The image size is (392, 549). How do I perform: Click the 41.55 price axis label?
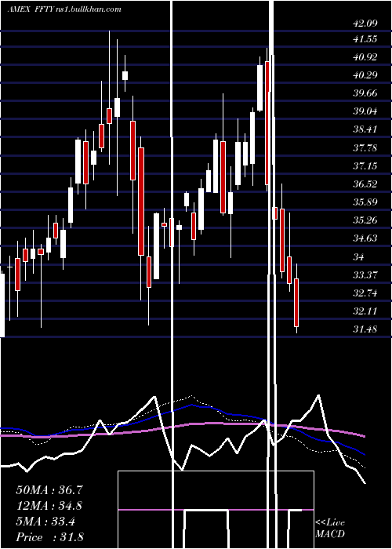(x=365, y=39)
